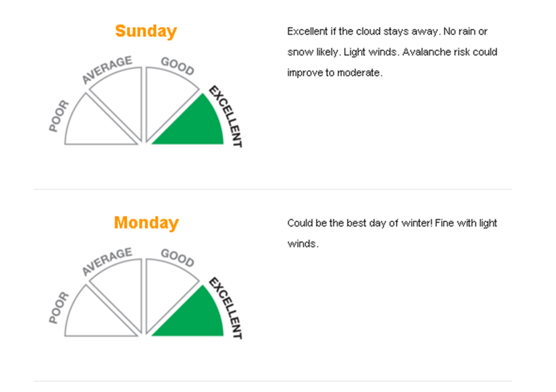Click the POOR label beside Sunday's gauge
This screenshot has height=392, width=556.
[x=59, y=116]
